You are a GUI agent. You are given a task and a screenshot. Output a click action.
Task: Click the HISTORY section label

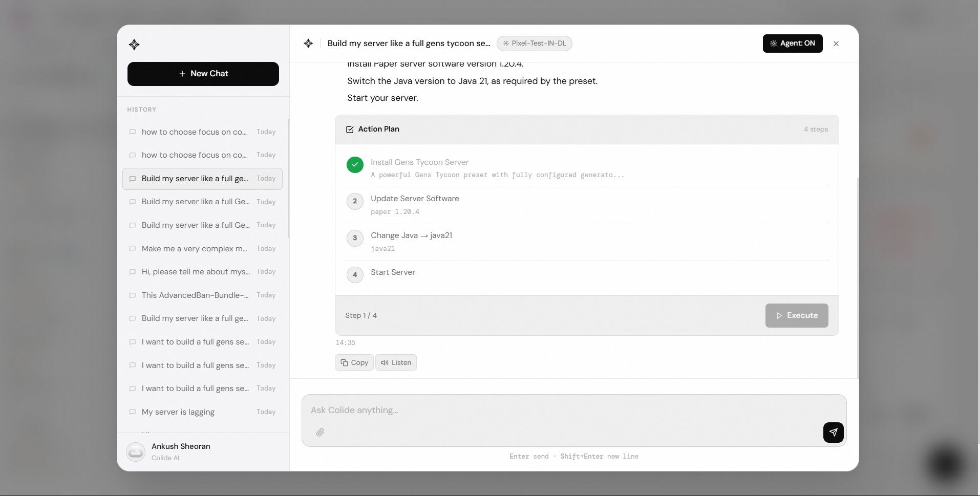[x=142, y=110]
